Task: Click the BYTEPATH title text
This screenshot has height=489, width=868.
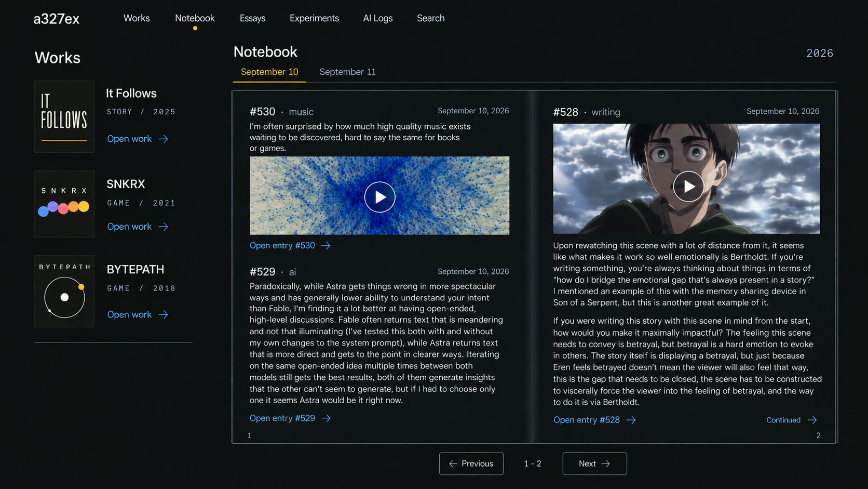Action: pyautogui.click(x=135, y=270)
